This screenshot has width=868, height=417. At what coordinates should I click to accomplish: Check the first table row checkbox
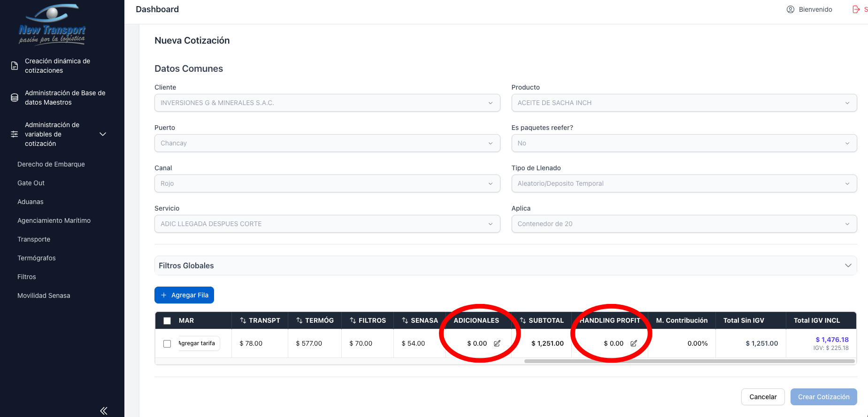coord(167,344)
